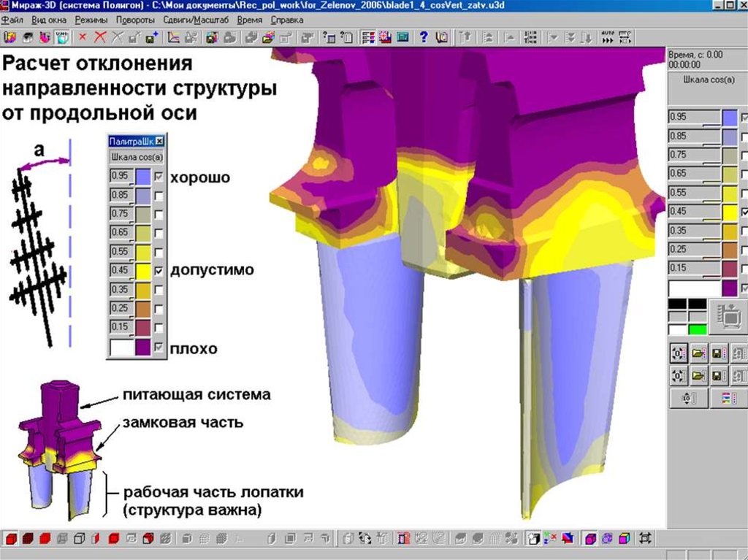This screenshot has height=560, width=748.
Task: Expand the Повороты menu
Action: [x=137, y=20]
